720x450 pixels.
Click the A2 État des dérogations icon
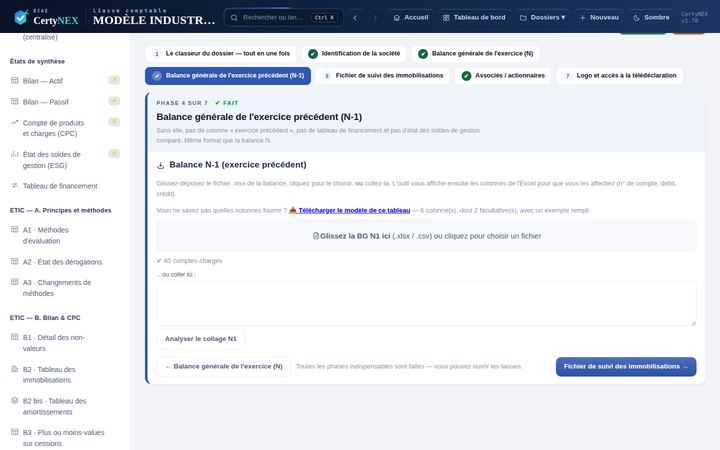(x=15, y=261)
